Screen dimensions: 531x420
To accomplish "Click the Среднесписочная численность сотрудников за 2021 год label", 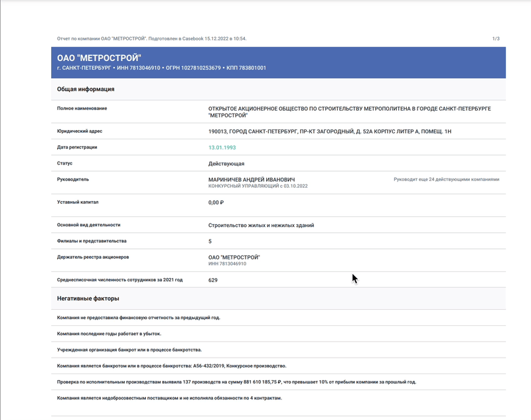I will coord(120,280).
